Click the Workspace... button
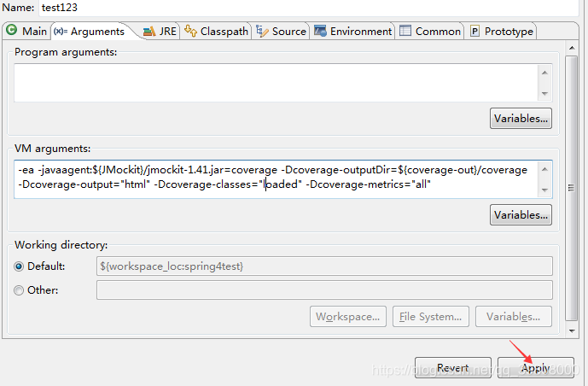This screenshot has height=386, width=588. tap(348, 317)
